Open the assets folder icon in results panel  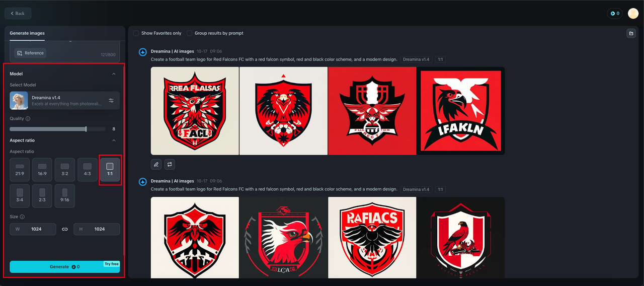tap(630, 33)
